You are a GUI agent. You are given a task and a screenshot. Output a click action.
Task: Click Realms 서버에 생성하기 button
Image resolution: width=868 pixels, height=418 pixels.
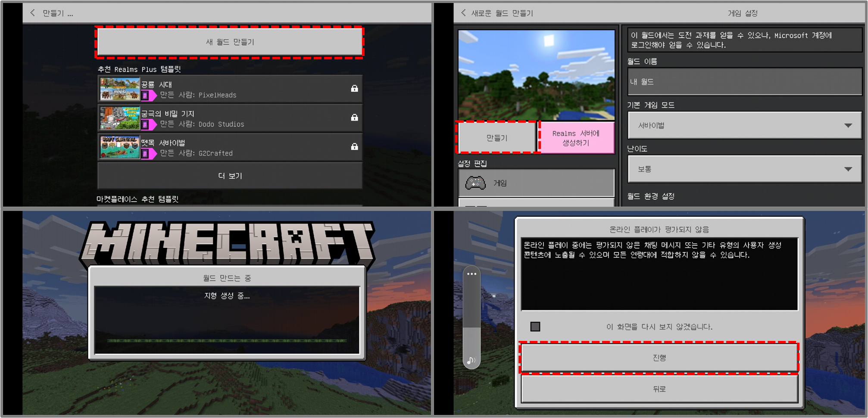click(x=576, y=138)
